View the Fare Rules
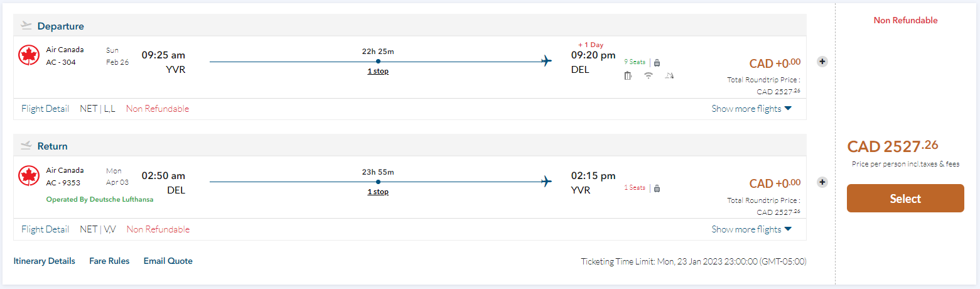 coord(109,261)
